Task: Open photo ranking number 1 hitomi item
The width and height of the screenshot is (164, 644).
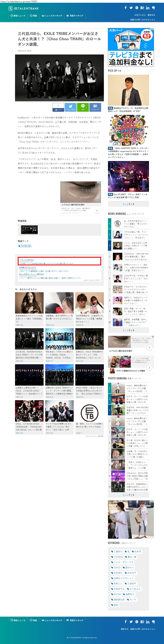Action: tap(128, 388)
